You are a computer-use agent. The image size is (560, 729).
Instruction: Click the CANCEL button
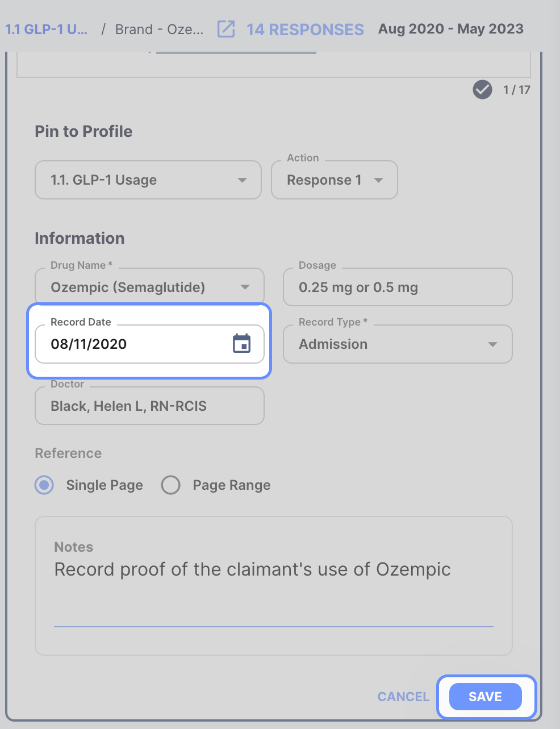(403, 697)
